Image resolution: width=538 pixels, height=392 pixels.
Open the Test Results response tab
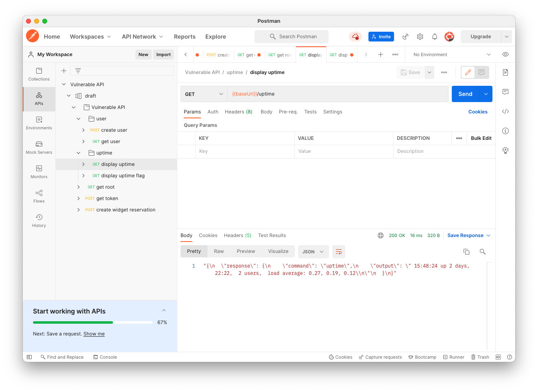pos(272,235)
